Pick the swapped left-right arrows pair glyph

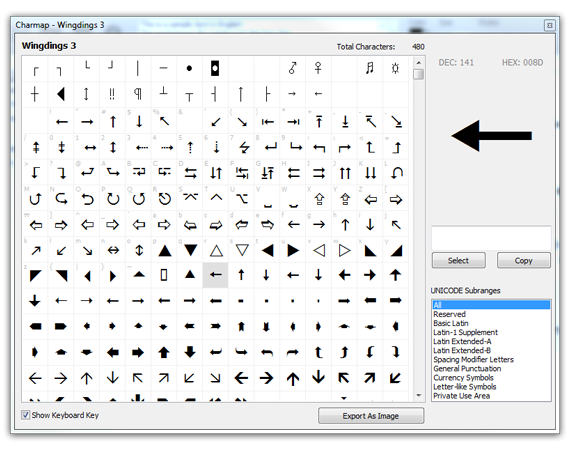pos(190,173)
